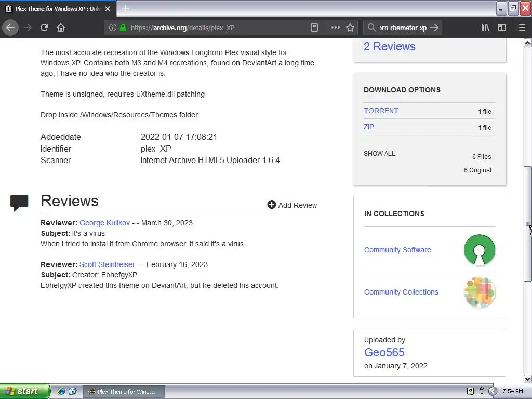
Task: Open the home page via the house icon
Action: coord(61,28)
